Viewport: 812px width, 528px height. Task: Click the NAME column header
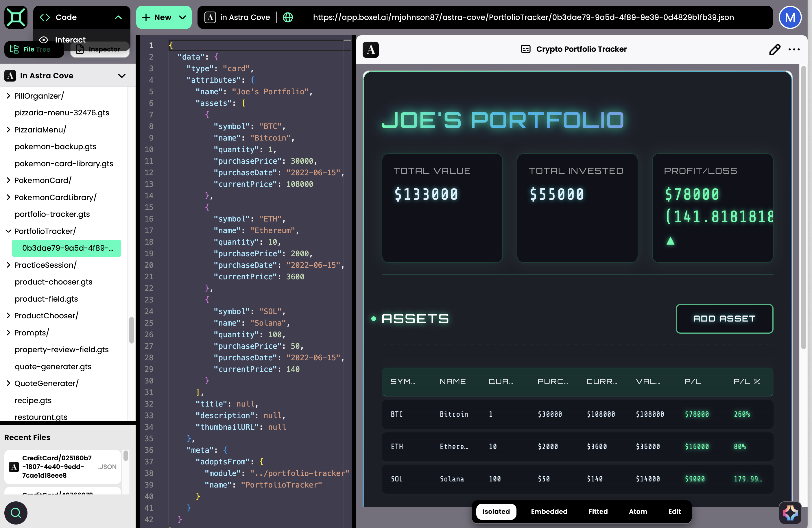(452, 381)
